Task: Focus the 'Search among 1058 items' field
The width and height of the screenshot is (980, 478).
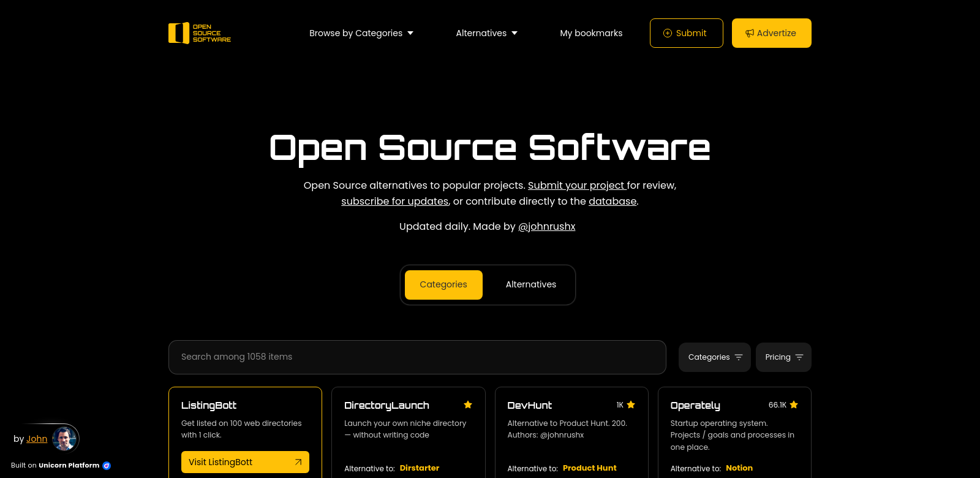Action: (417, 357)
